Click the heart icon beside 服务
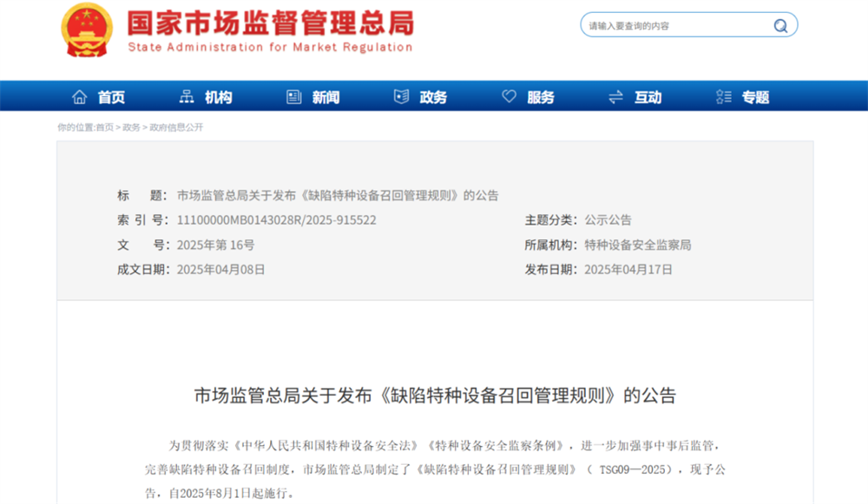This screenshot has width=868, height=504. click(x=509, y=97)
